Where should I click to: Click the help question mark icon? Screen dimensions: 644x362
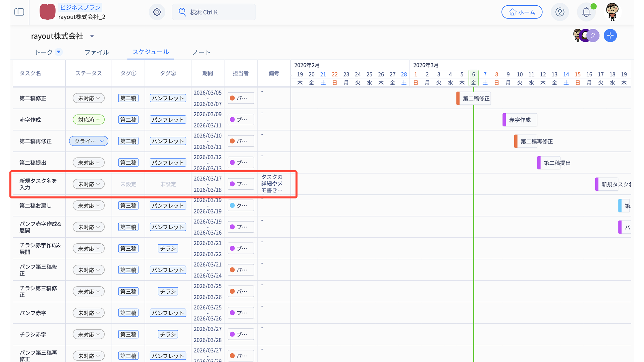pos(559,12)
